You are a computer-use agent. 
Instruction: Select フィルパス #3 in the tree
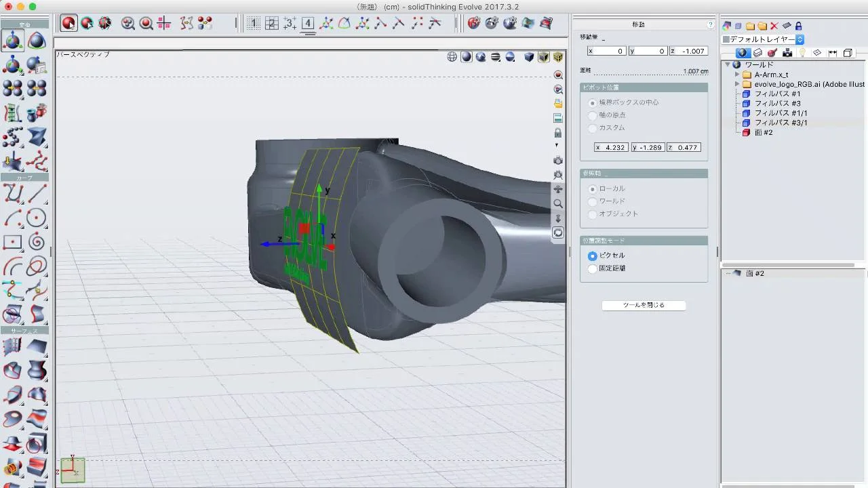pyautogui.click(x=777, y=104)
